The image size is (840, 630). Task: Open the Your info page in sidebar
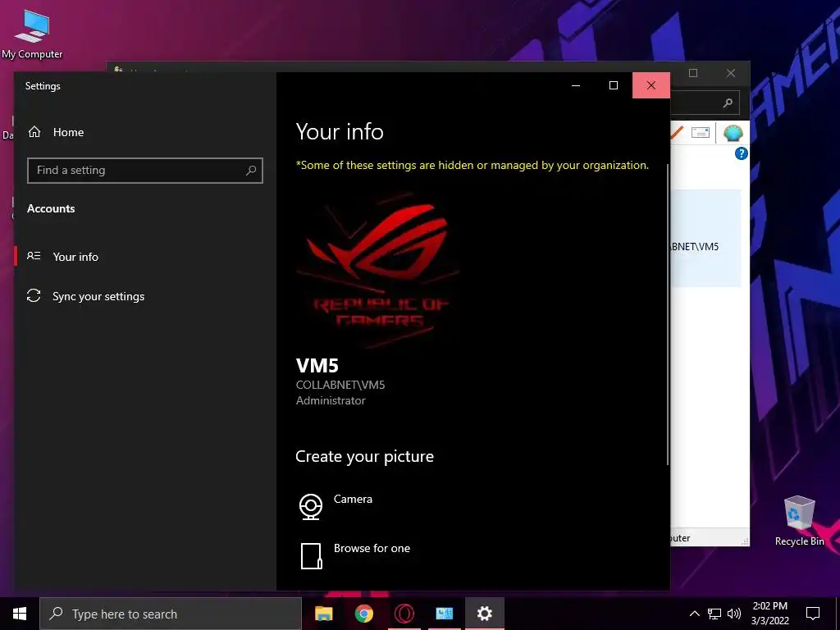coord(75,257)
